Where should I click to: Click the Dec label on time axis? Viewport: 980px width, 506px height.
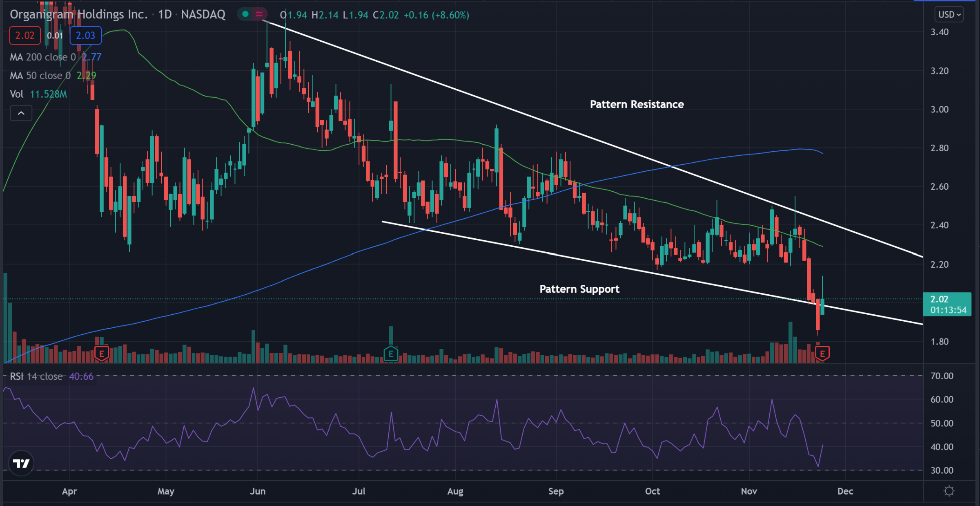pyautogui.click(x=845, y=491)
